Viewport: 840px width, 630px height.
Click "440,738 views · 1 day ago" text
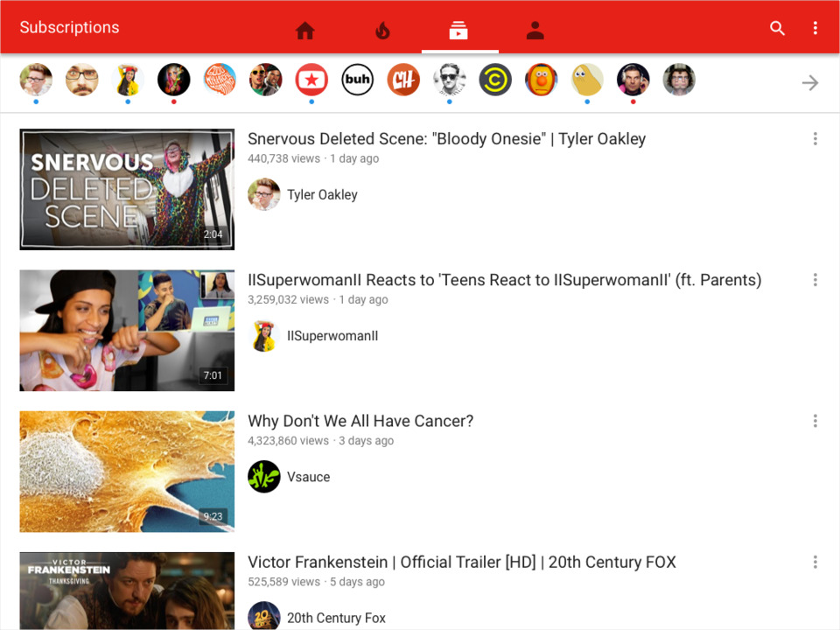tap(313, 158)
